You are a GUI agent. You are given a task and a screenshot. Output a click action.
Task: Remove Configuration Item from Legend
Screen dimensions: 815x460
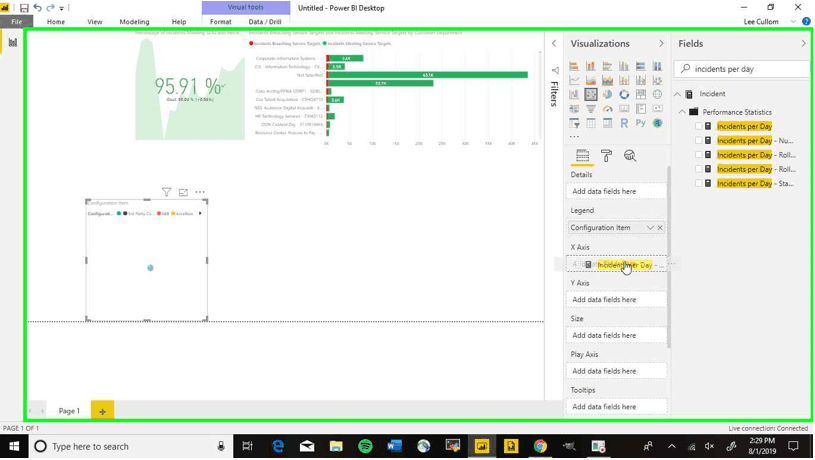point(660,228)
